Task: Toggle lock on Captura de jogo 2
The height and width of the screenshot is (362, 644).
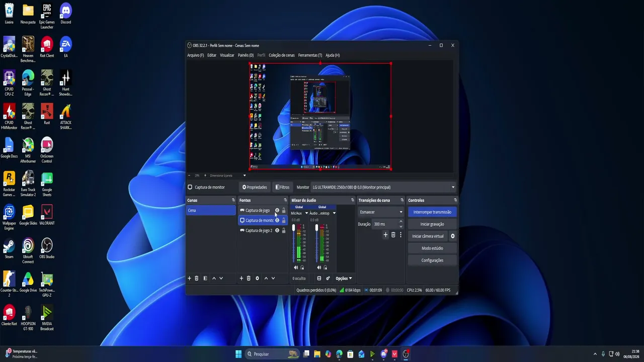Action: pos(283,230)
